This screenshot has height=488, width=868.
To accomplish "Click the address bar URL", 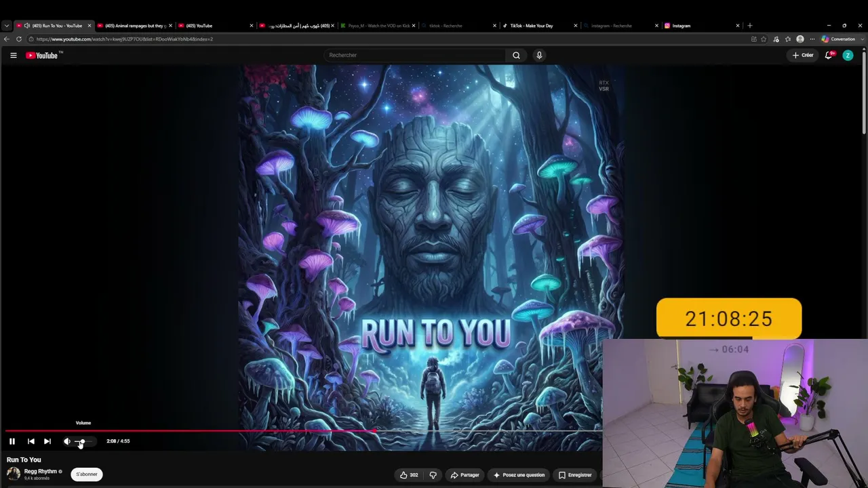I will point(125,39).
